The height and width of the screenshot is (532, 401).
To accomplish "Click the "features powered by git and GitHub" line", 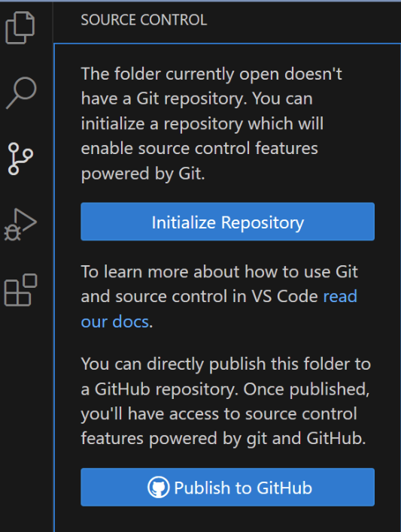I will 223,438.
